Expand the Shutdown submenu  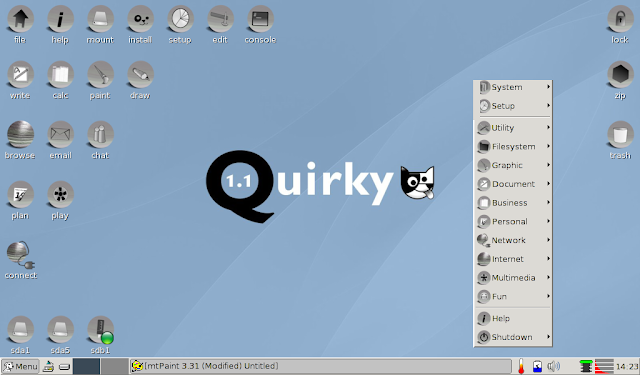point(513,337)
